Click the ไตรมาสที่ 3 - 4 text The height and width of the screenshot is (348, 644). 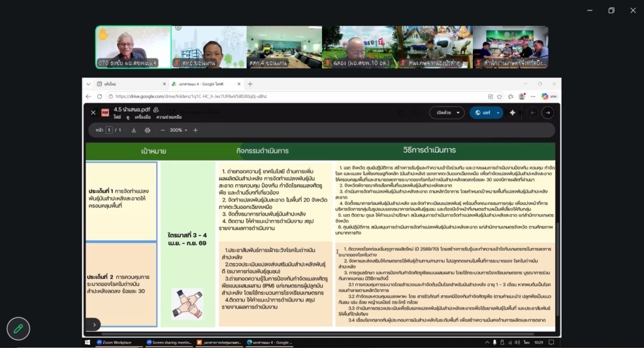pos(187,235)
